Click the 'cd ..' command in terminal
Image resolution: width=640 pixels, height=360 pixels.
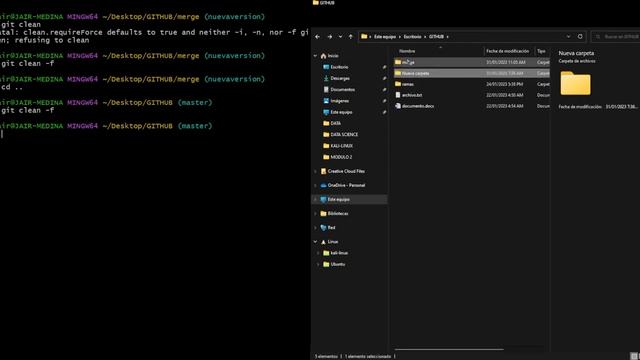point(12,87)
